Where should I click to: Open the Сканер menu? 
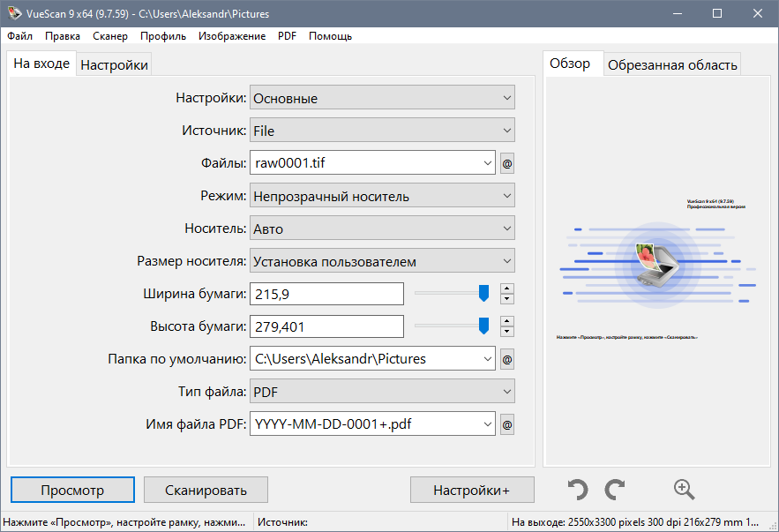[x=109, y=36]
